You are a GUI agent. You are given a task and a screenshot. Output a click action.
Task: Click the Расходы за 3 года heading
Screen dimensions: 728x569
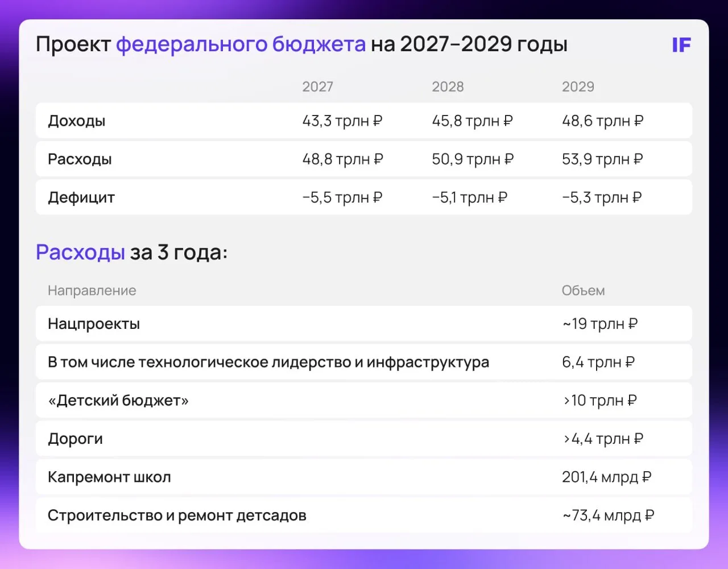131,252
